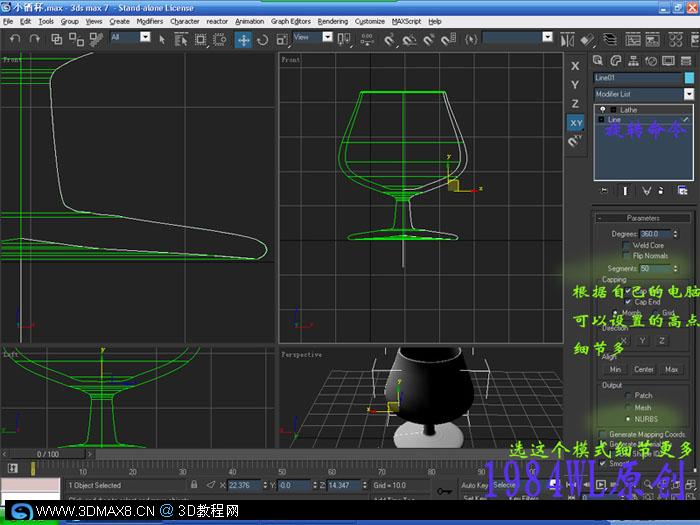Screen dimensions: 700x525
Task: Select the Patch output radio button
Action: coord(628,396)
